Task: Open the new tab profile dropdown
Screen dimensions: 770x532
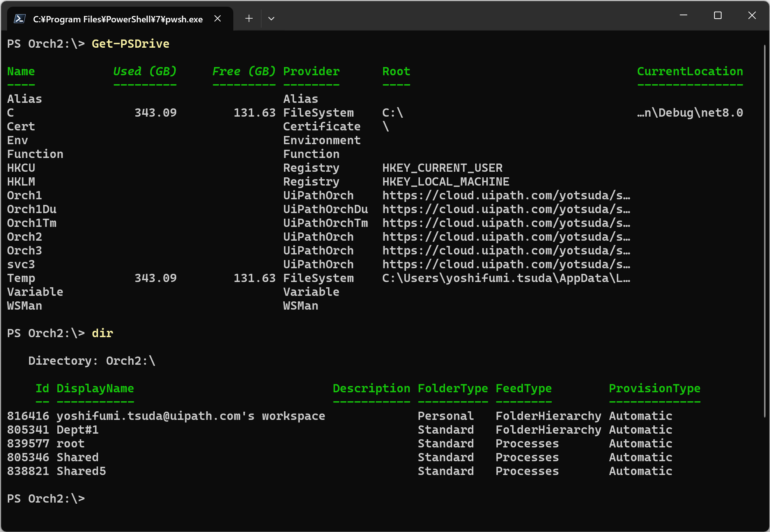Action: pyautogui.click(x=271, y=19)
